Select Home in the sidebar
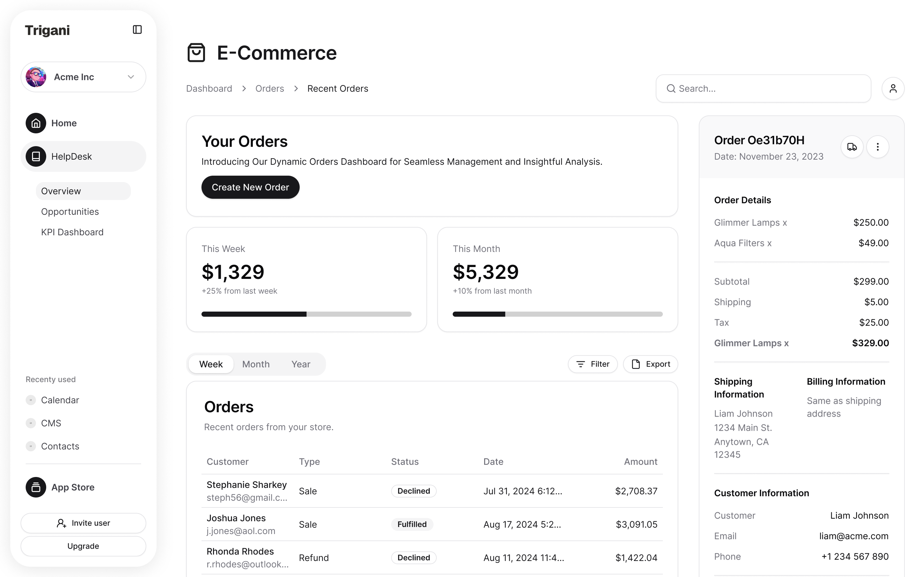The height and width of the screenshot is (577, 924). 64,123
